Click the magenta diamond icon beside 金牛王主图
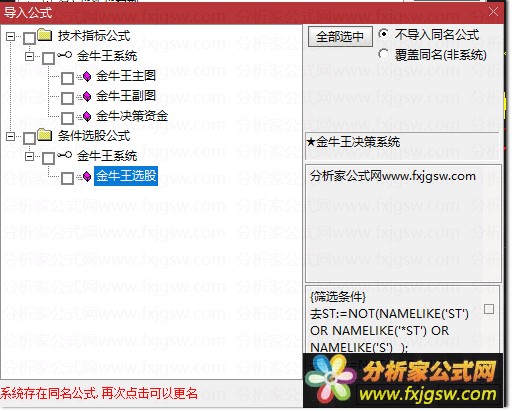Screen dimensions: 513x411 (x=87, y=77)
